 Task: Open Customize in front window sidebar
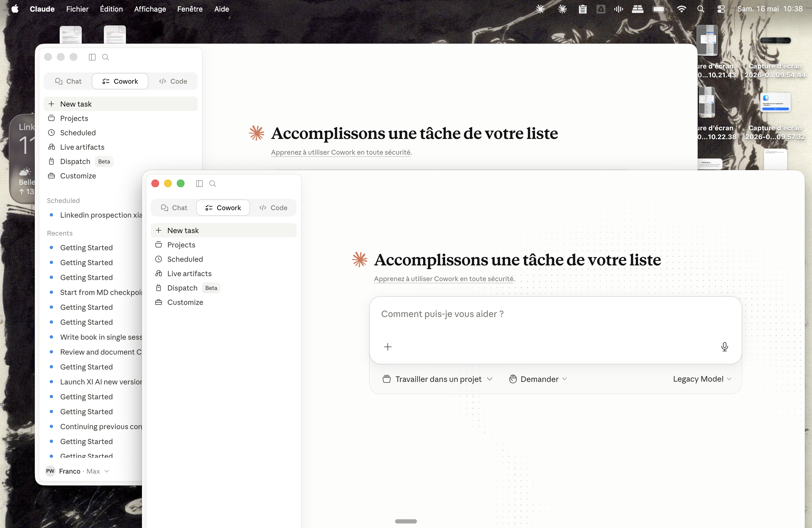coord(223,302)
